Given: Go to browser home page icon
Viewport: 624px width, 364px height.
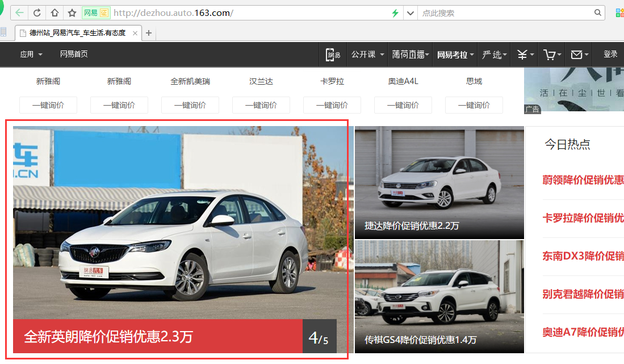Looking at the screenshot, I should tap(55, 12).
